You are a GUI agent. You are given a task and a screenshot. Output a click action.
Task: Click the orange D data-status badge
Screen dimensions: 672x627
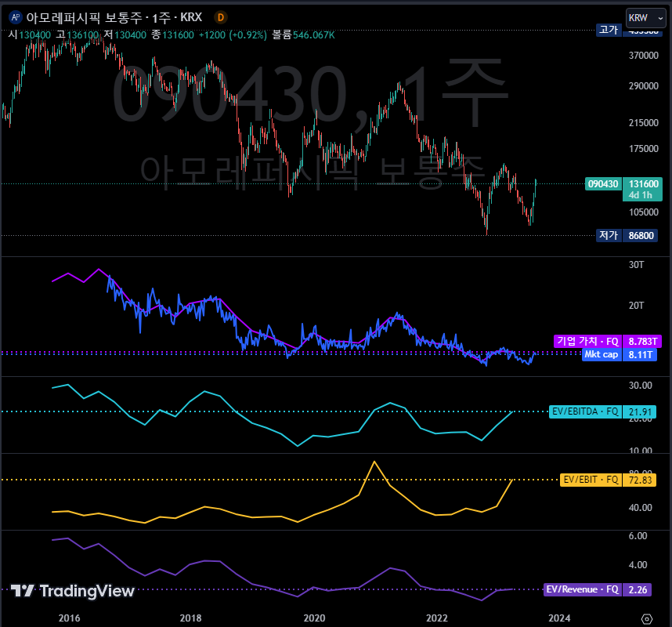tap(221, 17)
